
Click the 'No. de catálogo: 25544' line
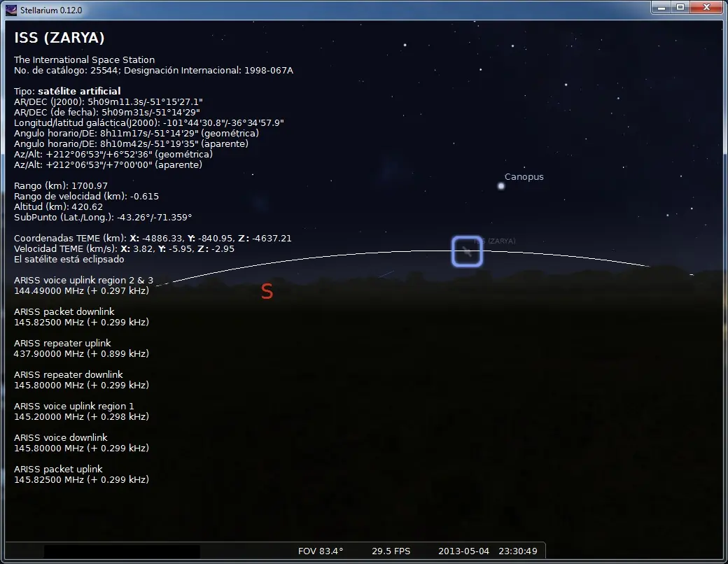(154, 70)
